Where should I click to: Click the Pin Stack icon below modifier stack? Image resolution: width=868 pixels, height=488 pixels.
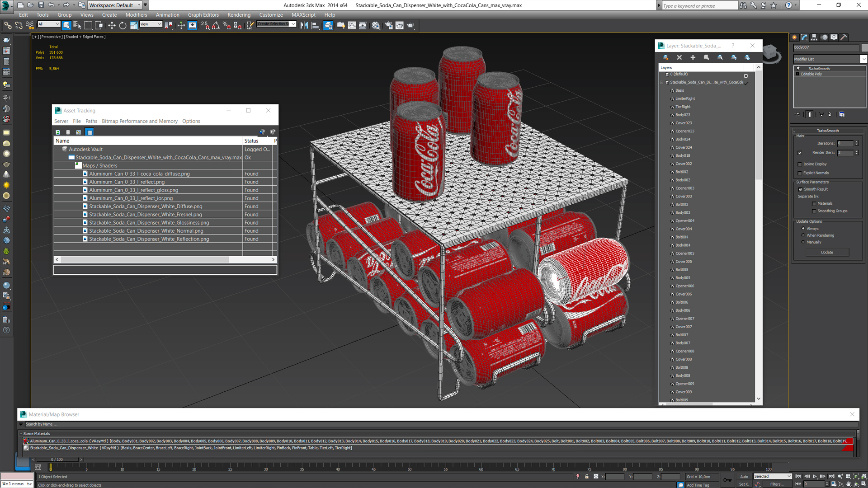(798, 114)
